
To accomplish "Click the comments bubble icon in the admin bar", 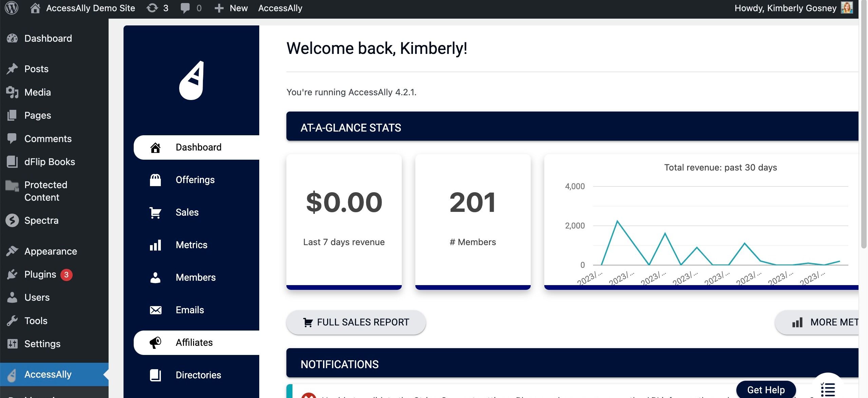I will (185, 8).
